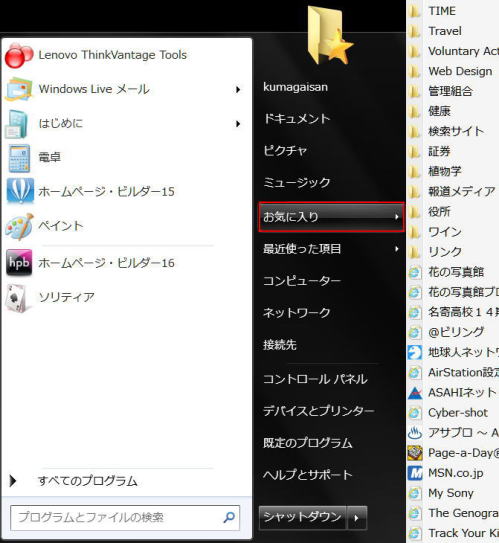
Task: Click the 花の写真館 page icon
Action: [x=415, y=272]
